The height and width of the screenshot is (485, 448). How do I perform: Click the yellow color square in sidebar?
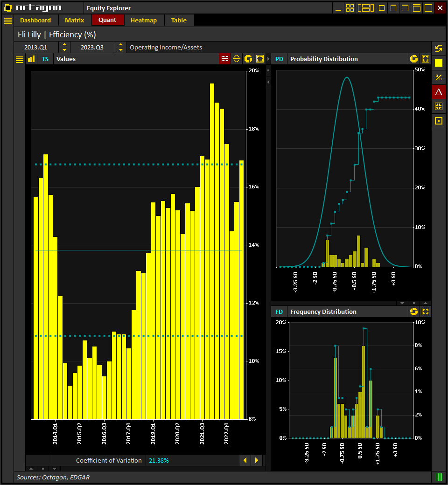(x=439, y=63)
